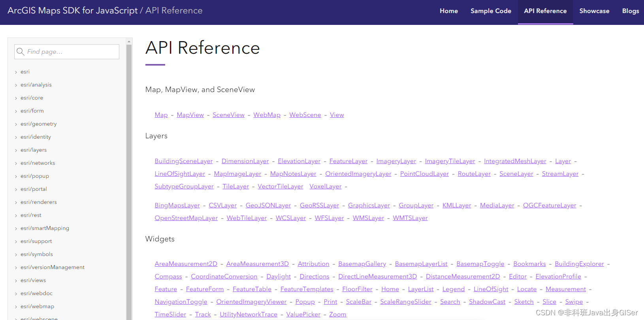Expand the esri/webmap node
The height and width of the screenshot is (320, 644).
click(16, 307)
